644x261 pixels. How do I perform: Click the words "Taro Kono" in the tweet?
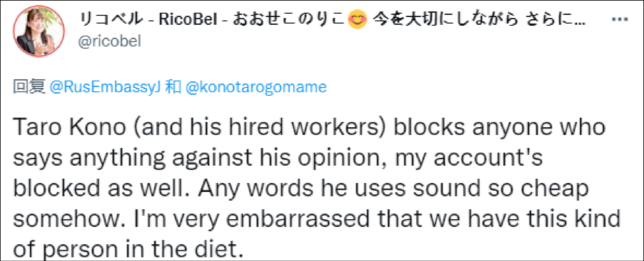pyautogui.click(x=70, y=127)
